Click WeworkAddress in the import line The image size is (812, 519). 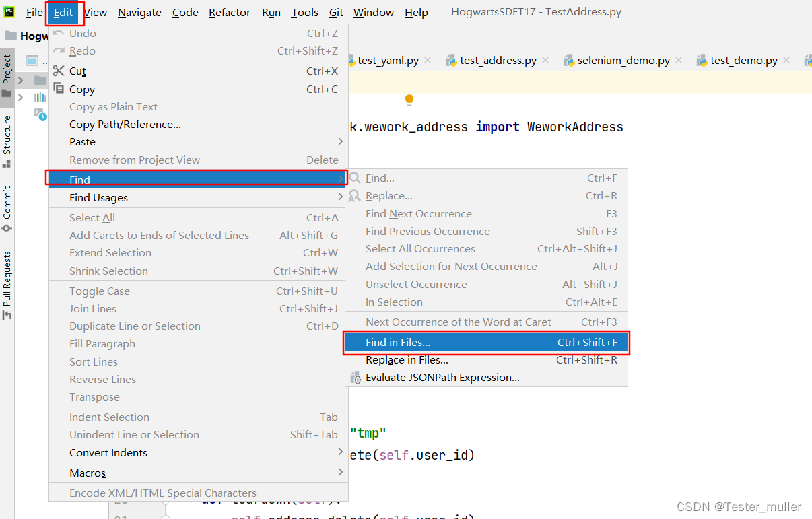tap(575, 127)
